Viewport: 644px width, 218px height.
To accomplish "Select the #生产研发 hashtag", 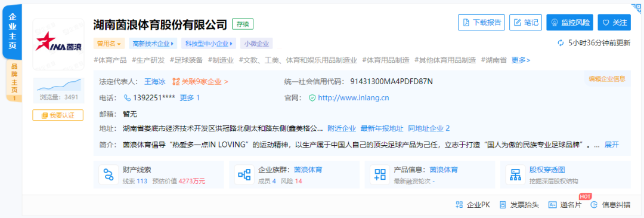I will 148,60.
